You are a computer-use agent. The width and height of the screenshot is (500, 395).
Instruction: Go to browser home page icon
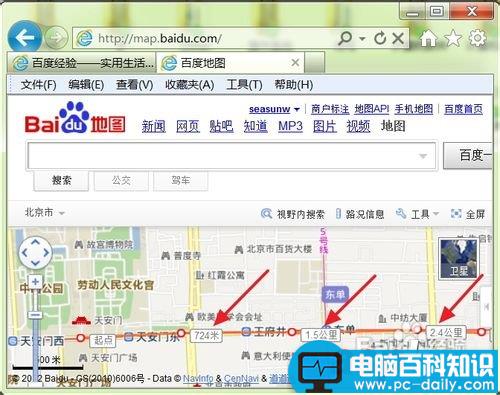428,38
